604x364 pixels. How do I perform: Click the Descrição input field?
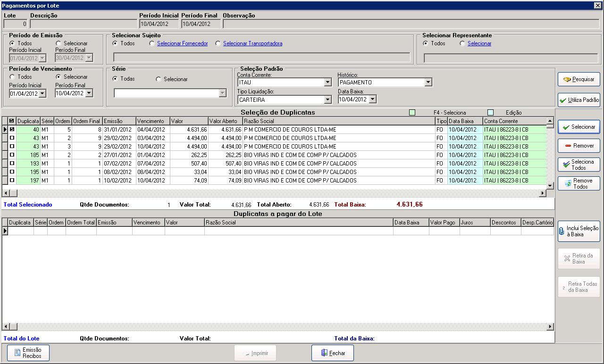click(x=83, y=24)
